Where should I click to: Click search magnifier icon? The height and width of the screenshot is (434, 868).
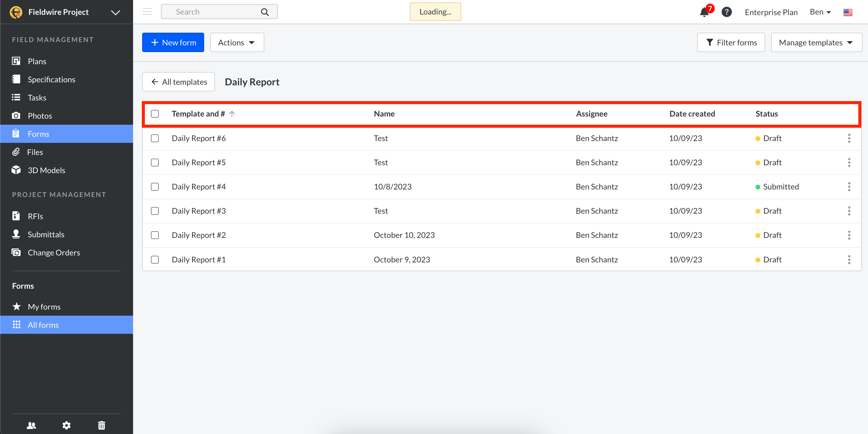(265, 12)
